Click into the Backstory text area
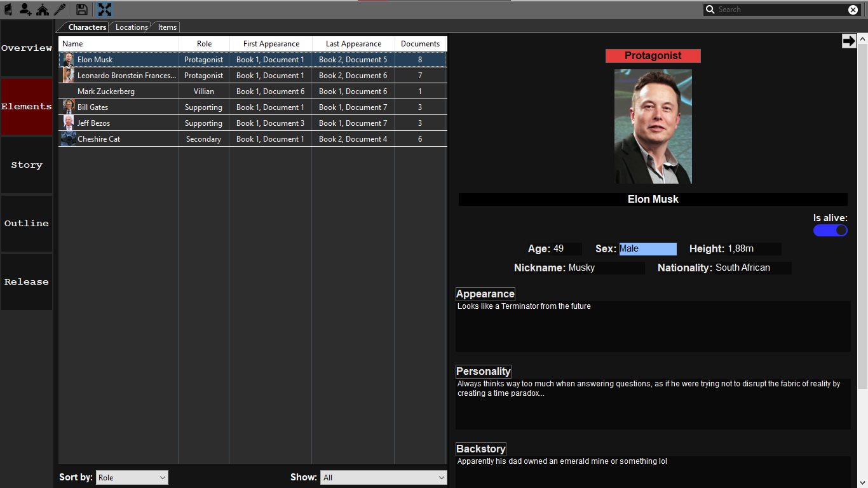Viewport: 868px width, 488px height. (x=653, y=472)
